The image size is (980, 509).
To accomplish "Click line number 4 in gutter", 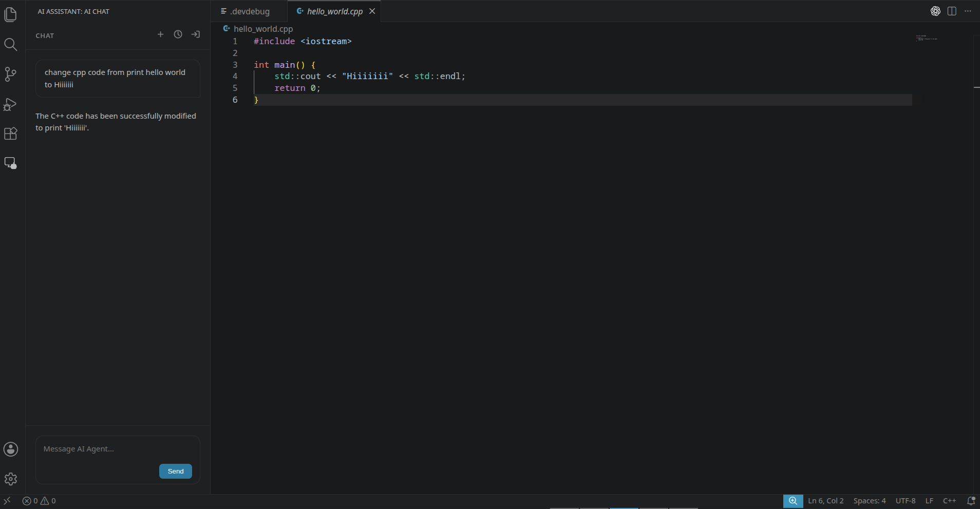I will (x=235, y=76).
